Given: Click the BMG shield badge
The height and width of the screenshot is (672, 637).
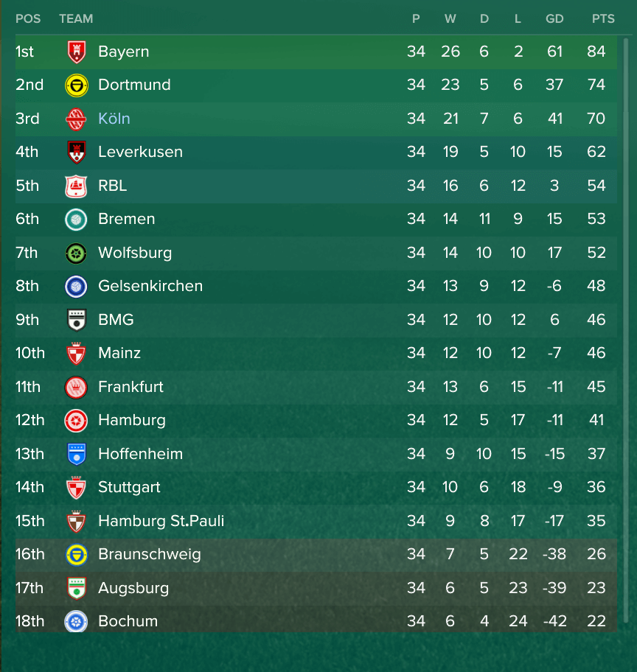Looking at the screenshot, I should pos(77,320).
